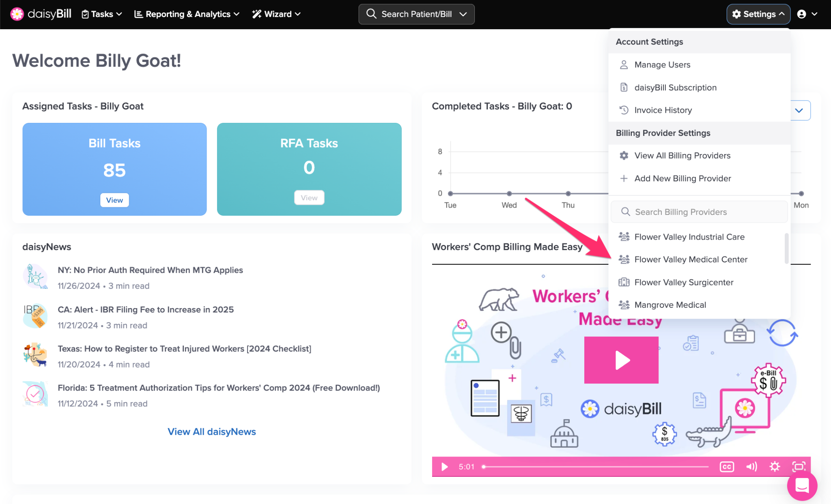This screenshot has width=831, height=504.
Task: Click the video volume speaker icon
Action: (x=751, y=467)
